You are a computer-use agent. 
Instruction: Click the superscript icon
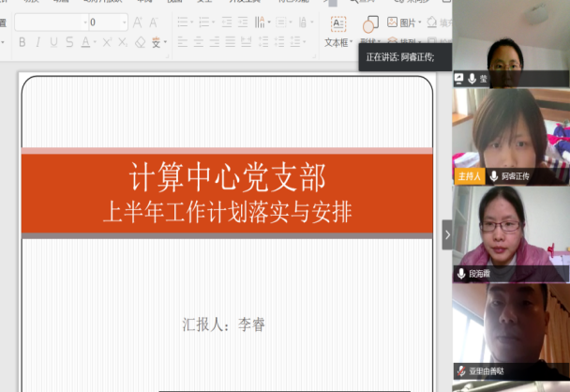pos(107,42)
